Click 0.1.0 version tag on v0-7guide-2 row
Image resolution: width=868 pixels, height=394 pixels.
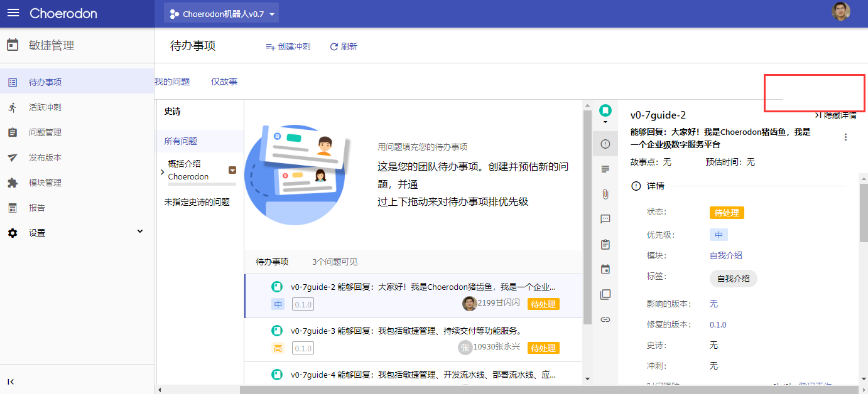(x=303, y=304)
